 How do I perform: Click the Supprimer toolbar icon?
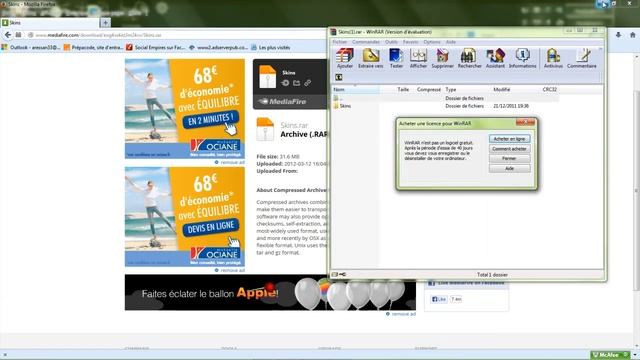(442, 58)
